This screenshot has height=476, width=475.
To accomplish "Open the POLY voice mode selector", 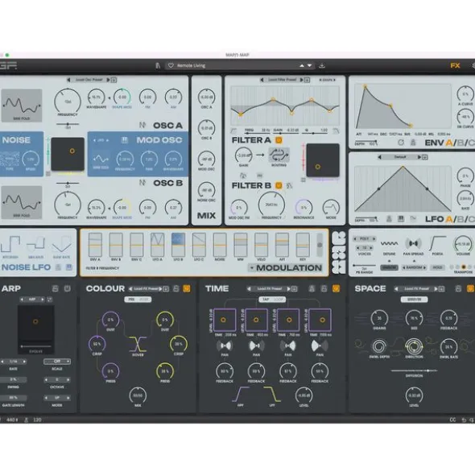I will [x=364, y=239].
